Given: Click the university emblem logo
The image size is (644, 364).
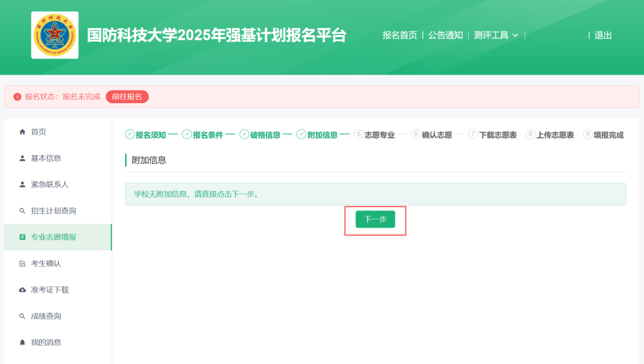Looking at the screenshot, I should pos(55,35).
